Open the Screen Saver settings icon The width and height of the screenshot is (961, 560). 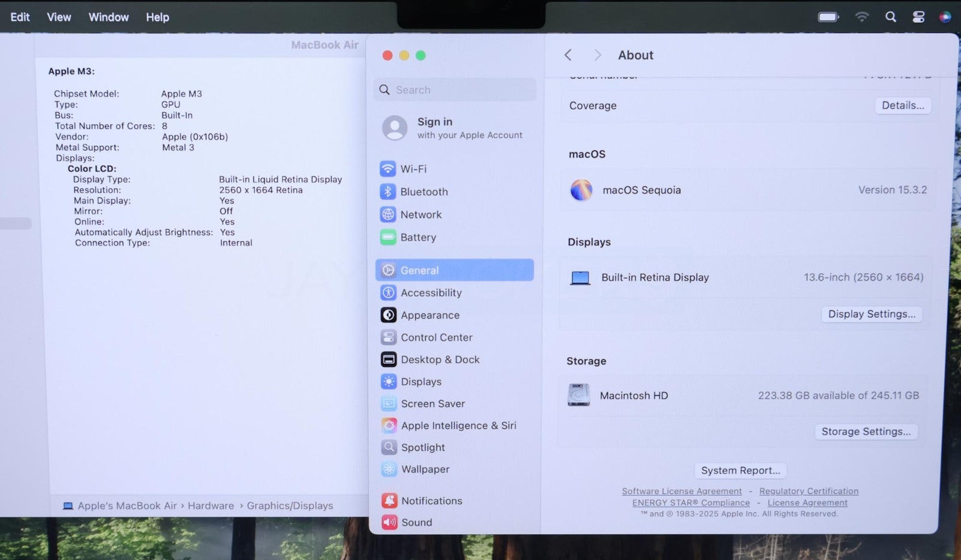pyautogui.click(x=389, y=403)
